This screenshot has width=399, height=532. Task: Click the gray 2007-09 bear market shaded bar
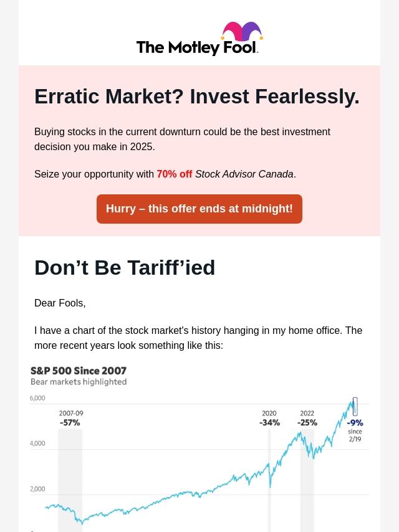point(70,480)
